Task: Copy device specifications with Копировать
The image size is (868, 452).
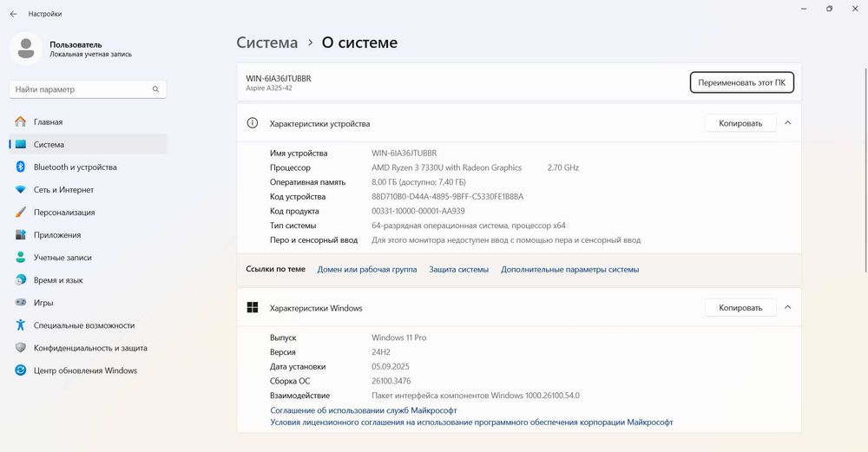Action: click(740, 123)
